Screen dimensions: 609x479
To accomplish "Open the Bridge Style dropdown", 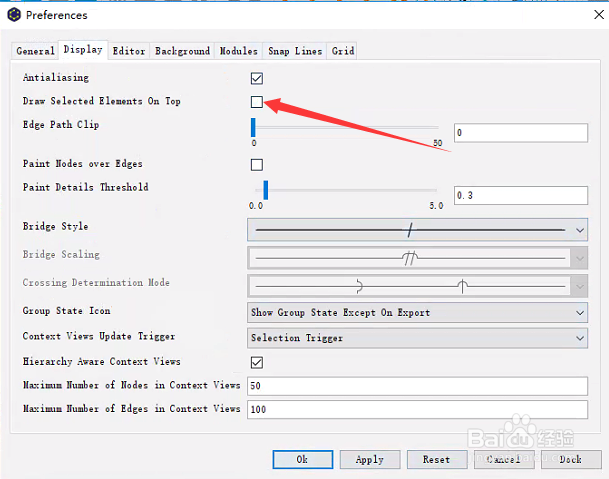I will pyautogui.click(x=418, y=230).
